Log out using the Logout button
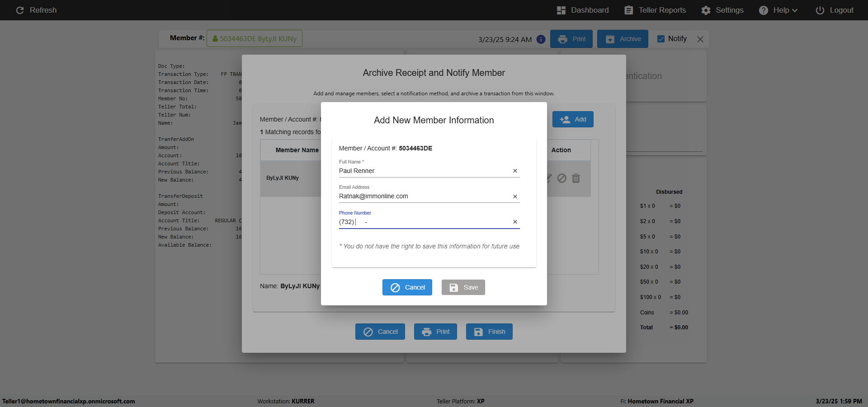The height and width of the screenshot is (407, 868). [x=835, y=10]
